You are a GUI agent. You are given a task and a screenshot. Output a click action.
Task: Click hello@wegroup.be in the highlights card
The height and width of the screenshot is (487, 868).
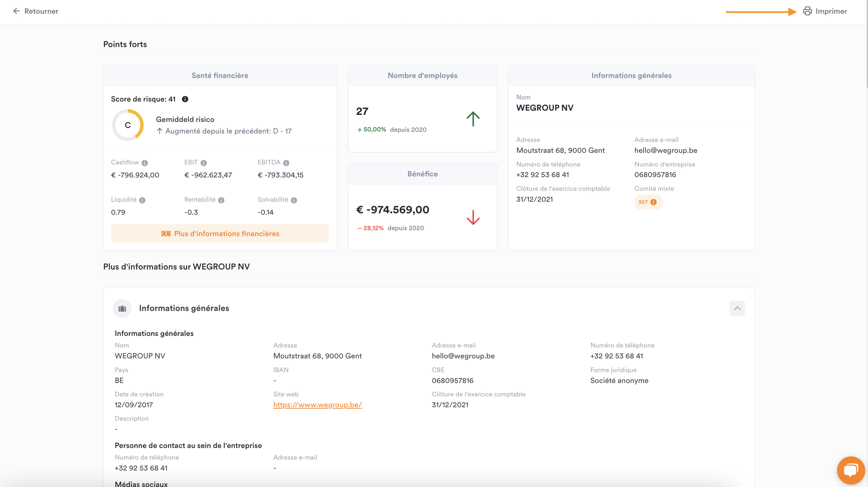point(666,150)
